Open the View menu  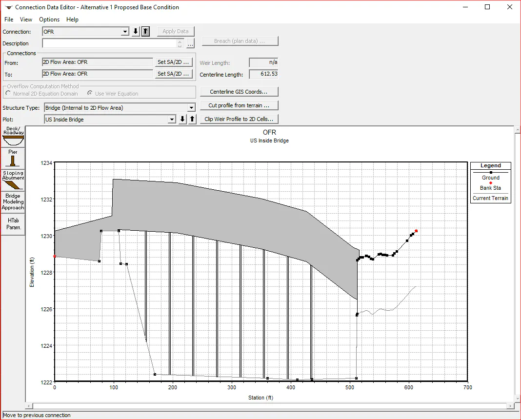[x=26, y=20]
